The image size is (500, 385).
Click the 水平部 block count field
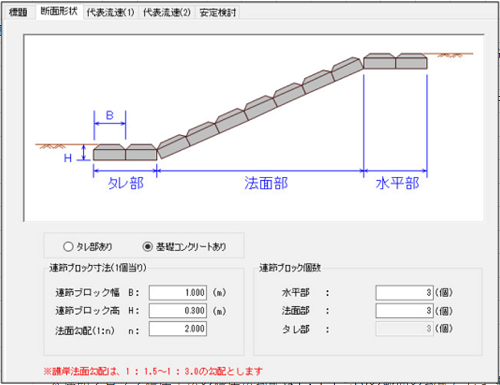[404, 293]
